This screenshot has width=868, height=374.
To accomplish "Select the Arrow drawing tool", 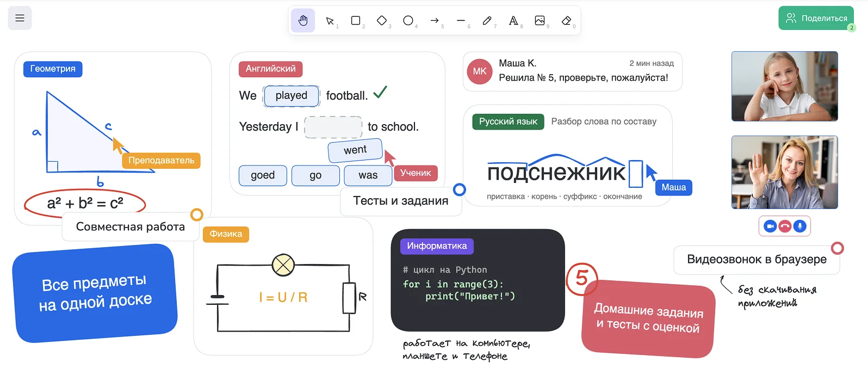I will coord(435,21).
